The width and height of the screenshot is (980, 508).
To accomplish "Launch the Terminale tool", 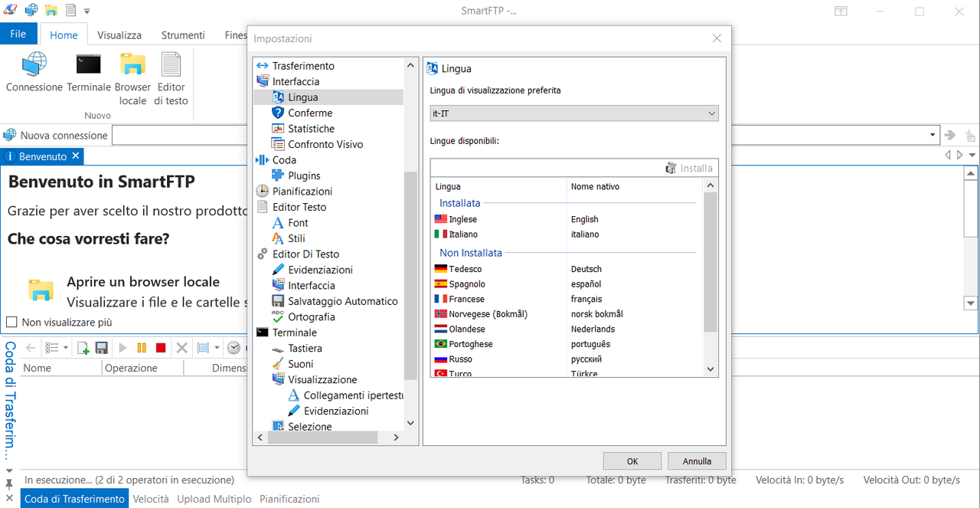I will coord(89,73).
